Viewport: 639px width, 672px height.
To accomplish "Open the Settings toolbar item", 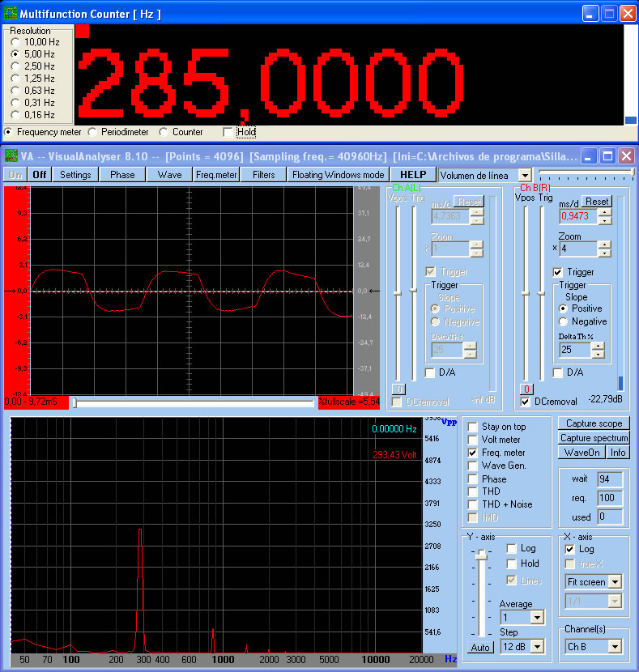I will coord(75,174).
